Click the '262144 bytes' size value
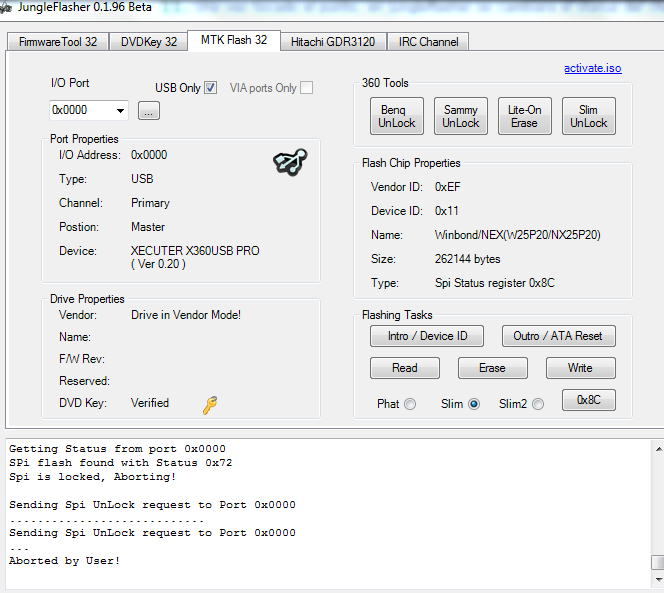Image resolution: width=664 pixels, height=593 pixels. 468,259
